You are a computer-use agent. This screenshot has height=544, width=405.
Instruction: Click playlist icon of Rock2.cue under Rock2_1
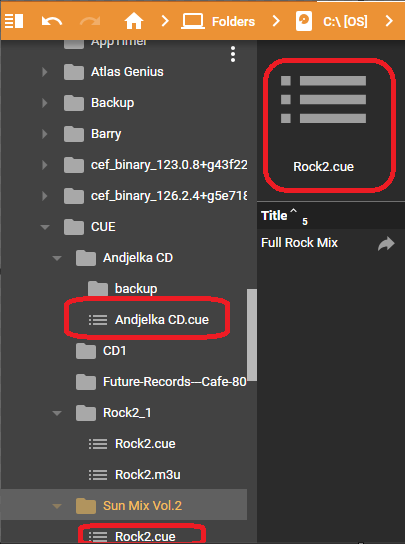(98, 444)
